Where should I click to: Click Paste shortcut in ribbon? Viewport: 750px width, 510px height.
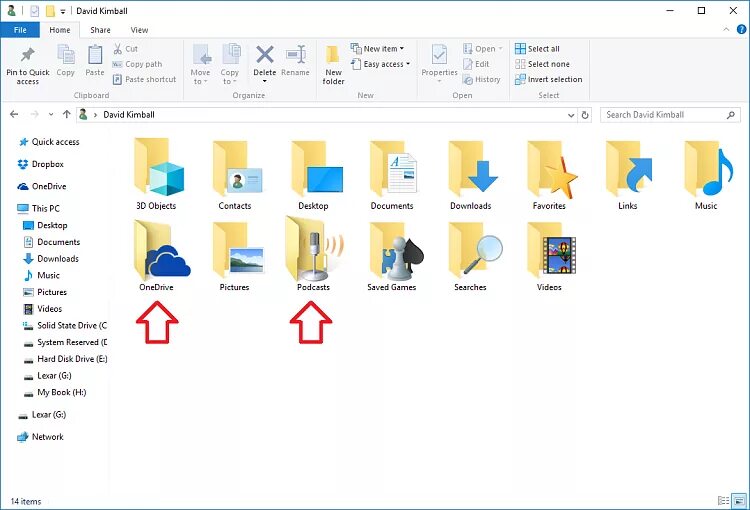[x=144, y=79]
